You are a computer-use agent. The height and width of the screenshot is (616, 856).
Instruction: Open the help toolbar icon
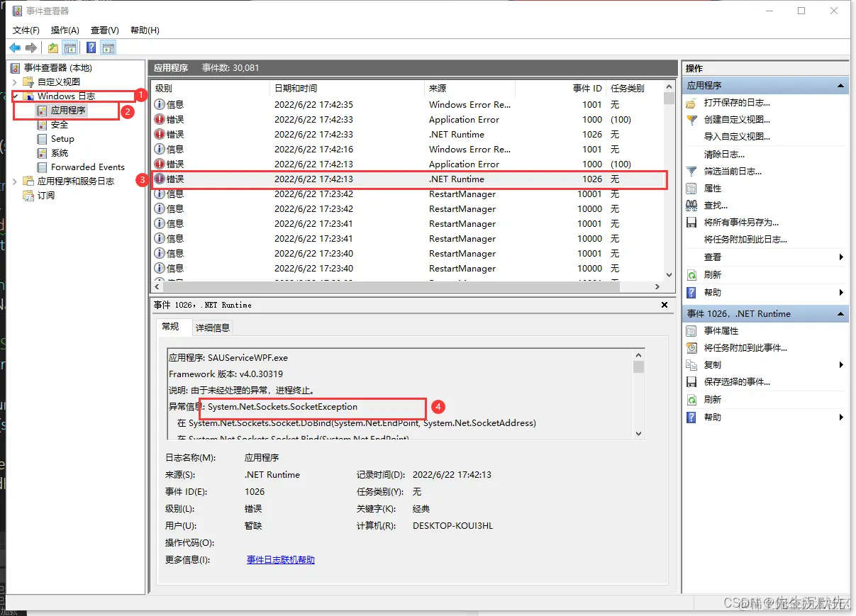91,47
